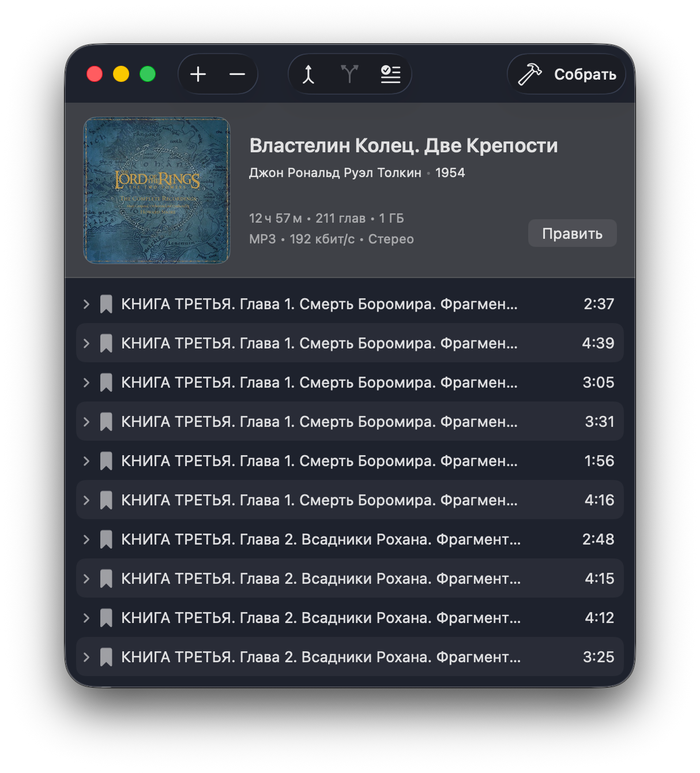Expand the chapter row with duration 3:05
The image size is (700, 773).
tap(86, 382)
